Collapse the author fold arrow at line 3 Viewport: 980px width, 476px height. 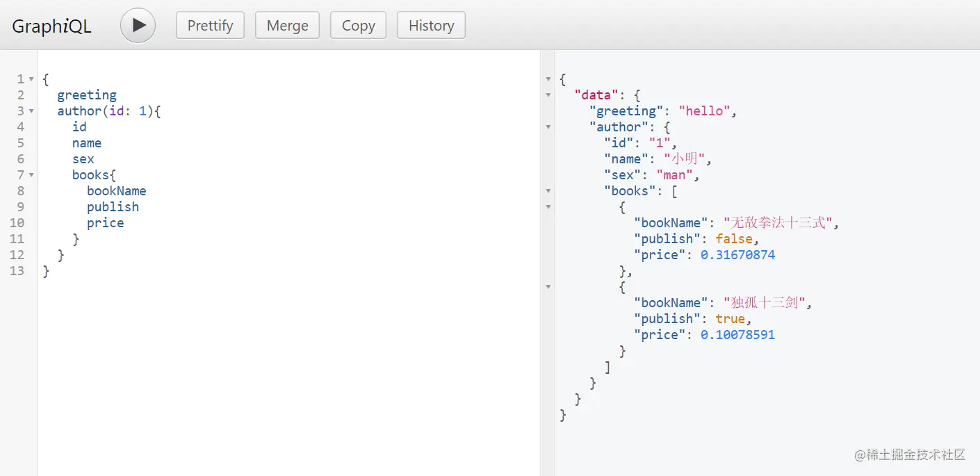(31, 111)
